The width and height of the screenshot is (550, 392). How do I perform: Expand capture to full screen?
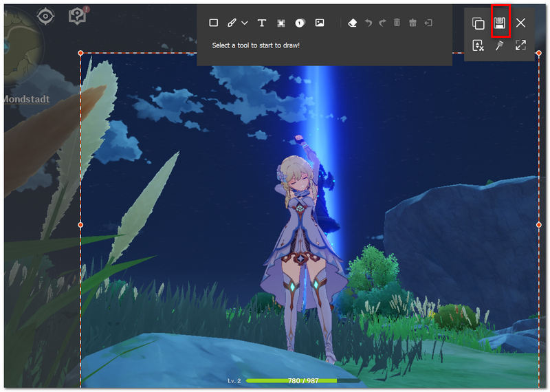[520, 45]
